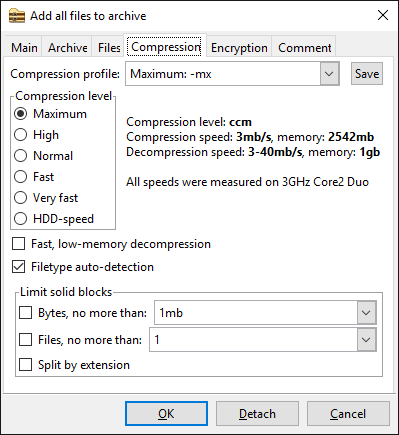Switch to the Main tab
The width and height of the screenshot is (399, 435).
pos(24,48)
